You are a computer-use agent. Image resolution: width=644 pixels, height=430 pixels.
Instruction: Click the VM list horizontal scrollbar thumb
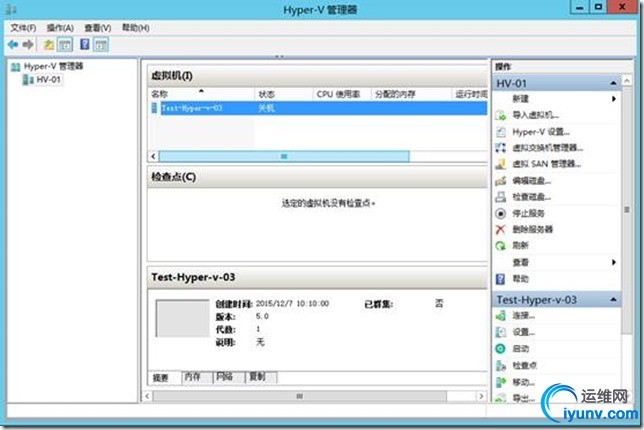pos(284,156)
